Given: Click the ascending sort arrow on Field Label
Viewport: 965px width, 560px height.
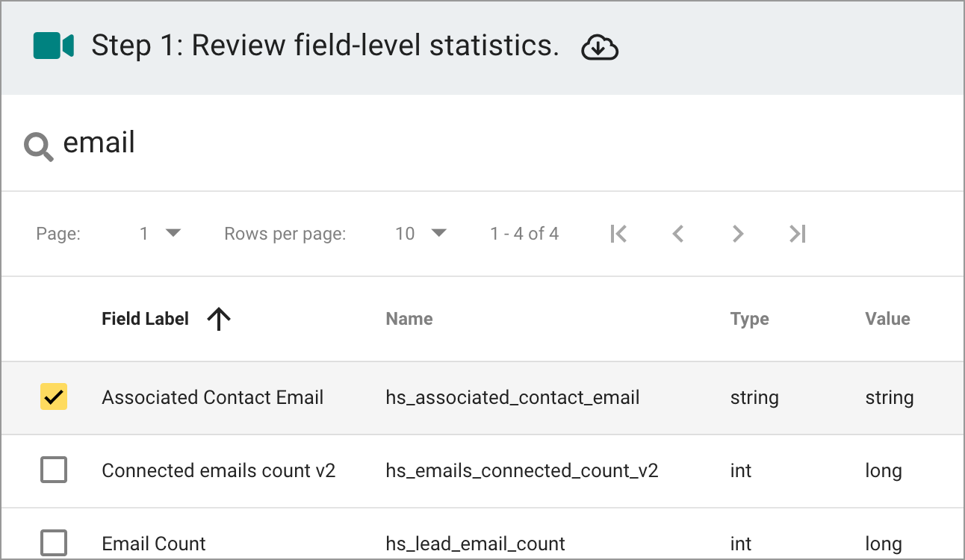Looking at the screenshot, I should tap(218, 319).
